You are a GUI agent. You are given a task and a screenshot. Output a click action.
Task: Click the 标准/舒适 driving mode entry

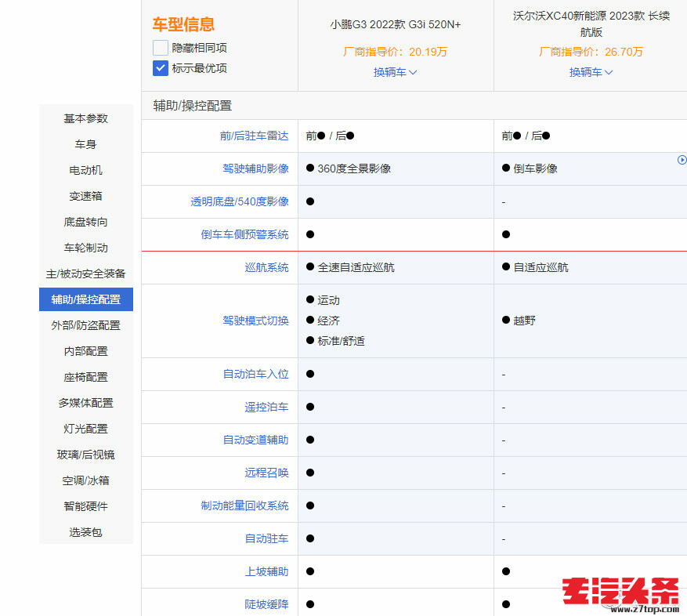click(x=335, y=341)
